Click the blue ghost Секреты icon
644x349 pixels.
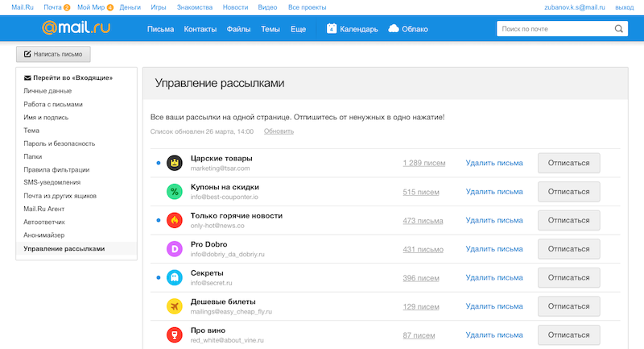175,277
